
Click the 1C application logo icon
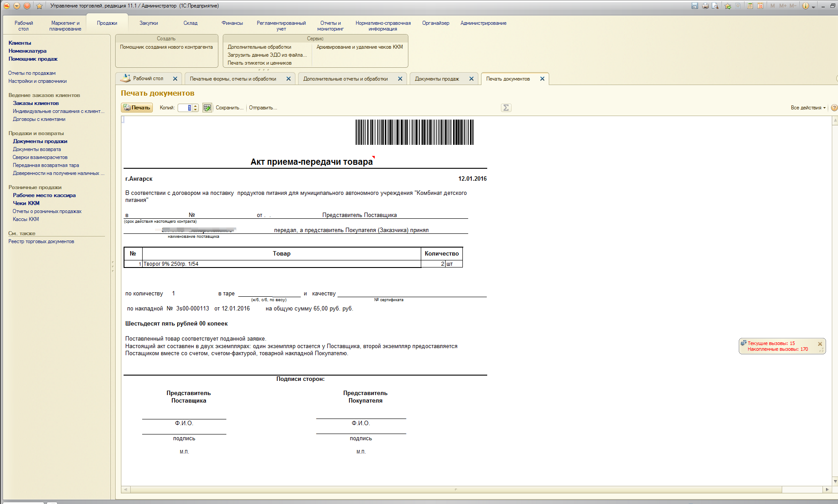click(7, 6)
